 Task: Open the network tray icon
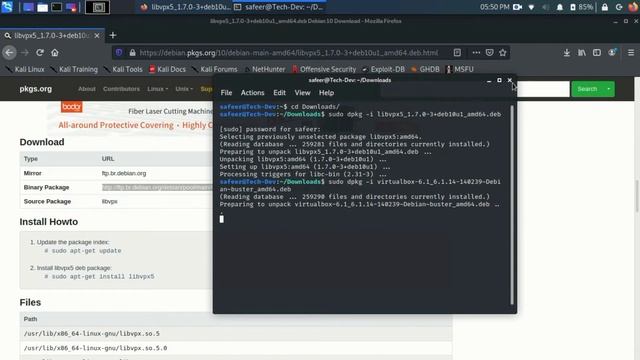coord(531,7)
